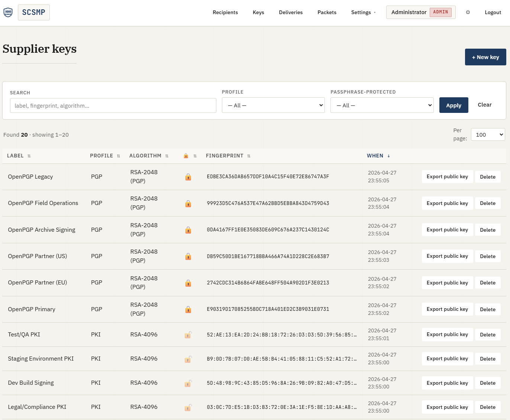Open the Profile filter dropdown
The width and height of the screenshot is (510, 420).
[273, 105]
